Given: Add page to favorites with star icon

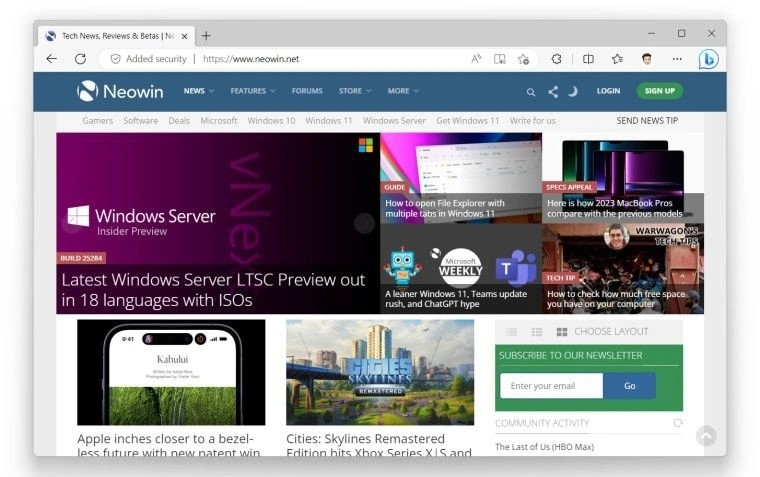Looking at the screenshot, I should 523,59.
